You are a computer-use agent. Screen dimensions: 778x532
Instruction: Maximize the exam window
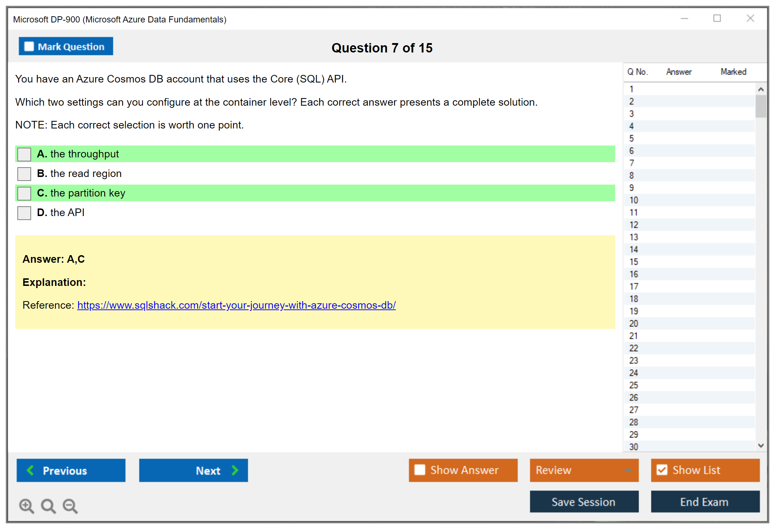tap(717, 18)
